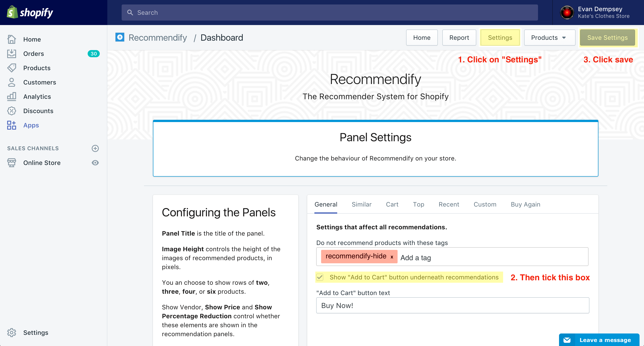The height and width of the screenshot is (346, 644).
Task: Click the Home house icon in sidebar
Action: click(x=11, y=39)
